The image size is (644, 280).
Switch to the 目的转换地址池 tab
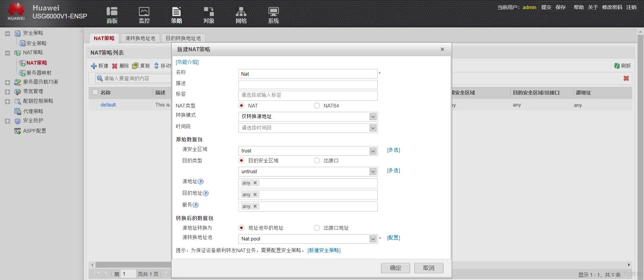pos(183,38)
